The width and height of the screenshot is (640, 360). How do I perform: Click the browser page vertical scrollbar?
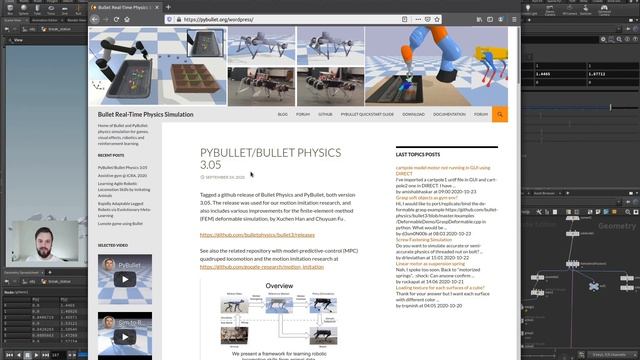[x=518, y=55]
